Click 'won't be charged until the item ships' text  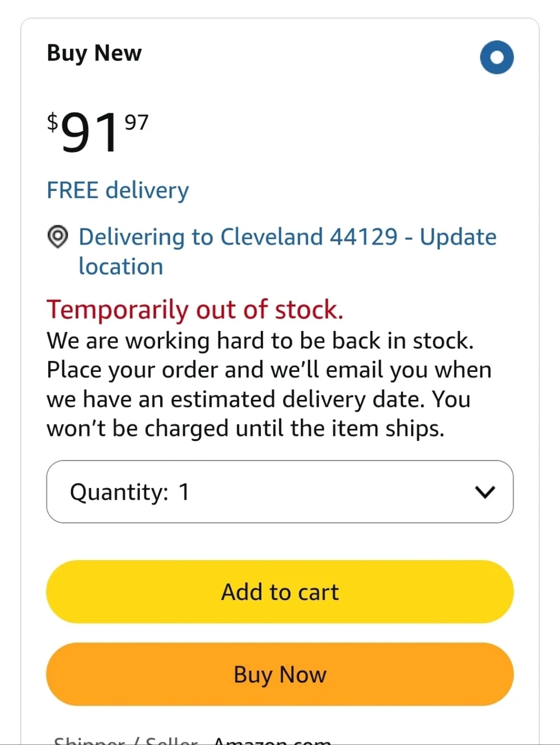[x=245, y=429]
